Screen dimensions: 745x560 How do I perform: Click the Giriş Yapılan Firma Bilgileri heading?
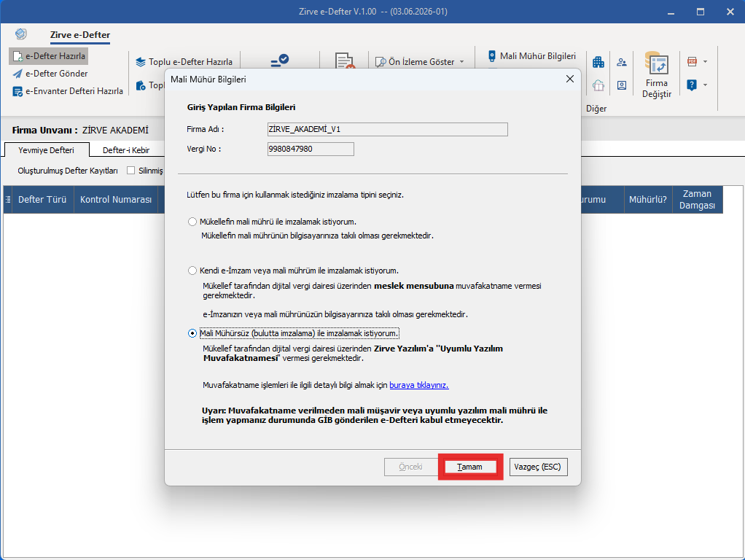[241, 107]
